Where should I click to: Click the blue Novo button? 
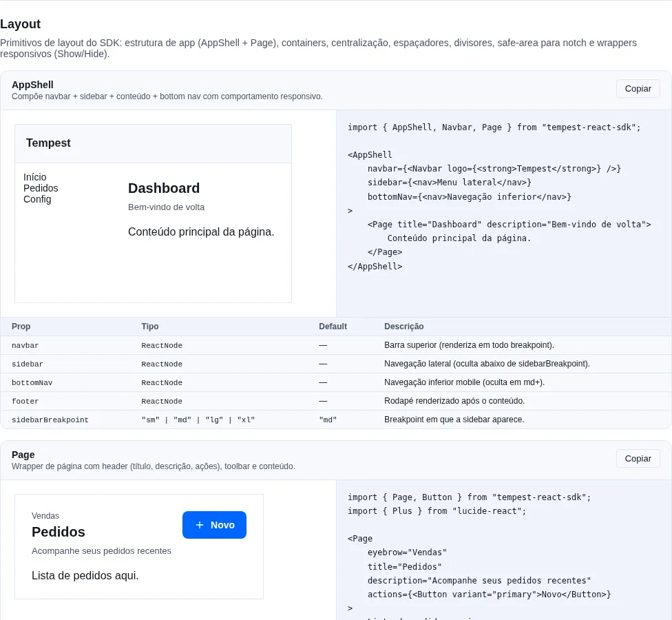click(x=214, y=525)
